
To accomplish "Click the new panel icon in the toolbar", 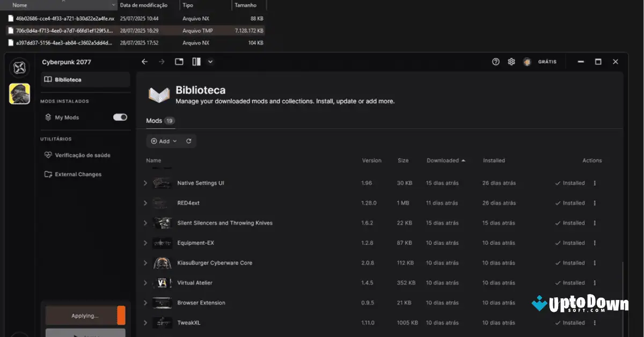I will (180, 61).
